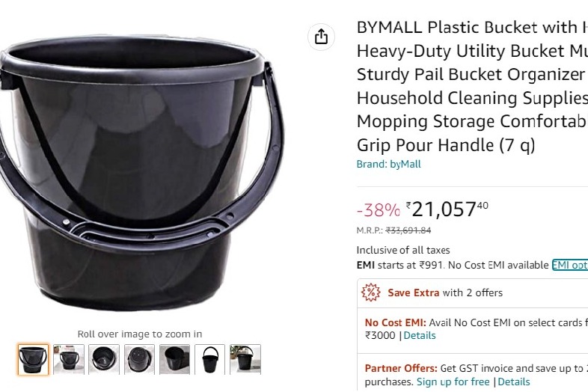588x392 pixels.
Task: Click the Save Extra percent badge icon
Action: click(x=370, y=293)
